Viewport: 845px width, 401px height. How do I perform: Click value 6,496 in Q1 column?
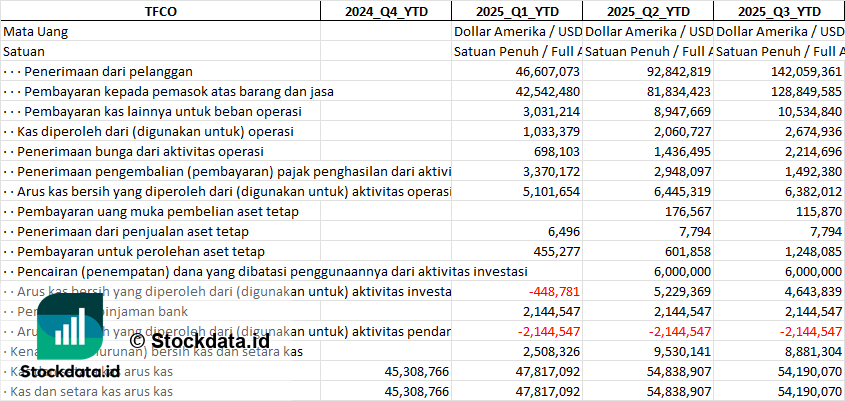pos(565,232)
